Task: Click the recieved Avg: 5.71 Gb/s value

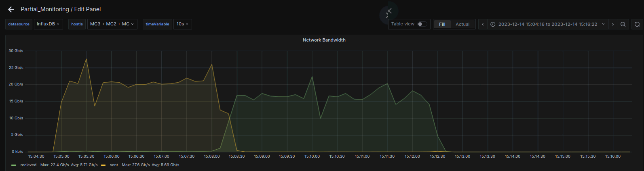Action: point(84,165)
